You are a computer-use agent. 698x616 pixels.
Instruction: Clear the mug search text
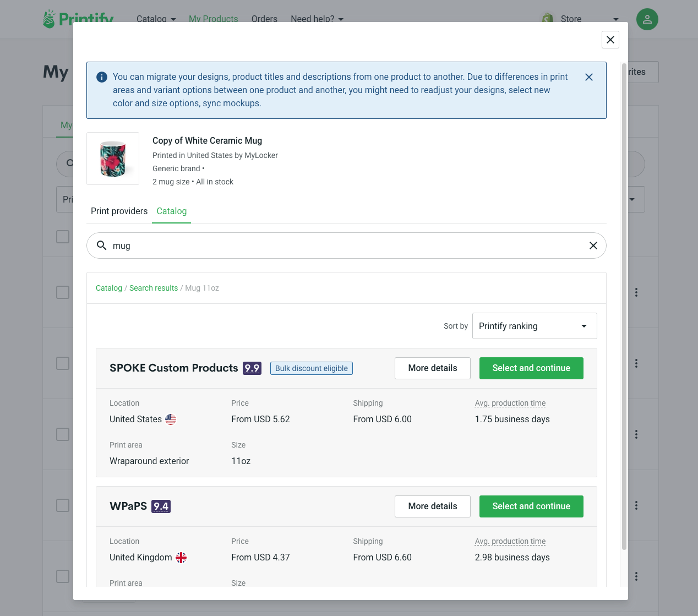click(593, 246)
